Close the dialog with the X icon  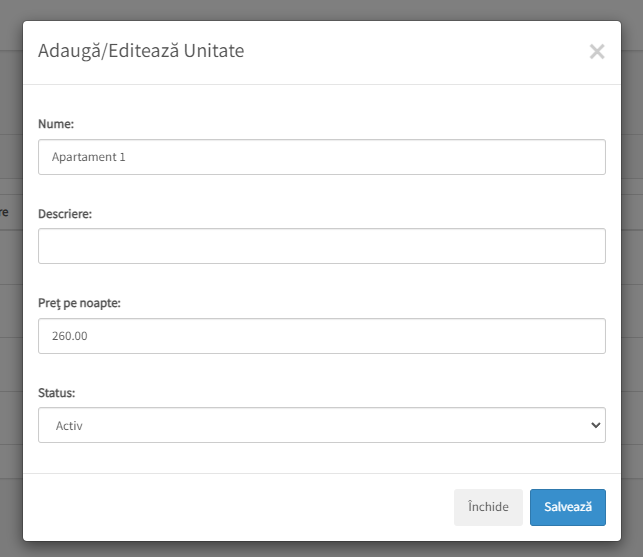click(x=597, y=52)
